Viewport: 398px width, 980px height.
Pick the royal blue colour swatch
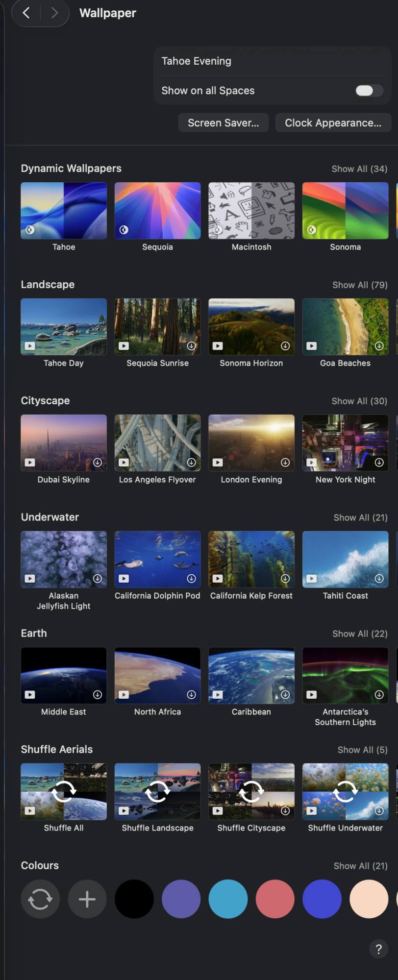point(322,899)
